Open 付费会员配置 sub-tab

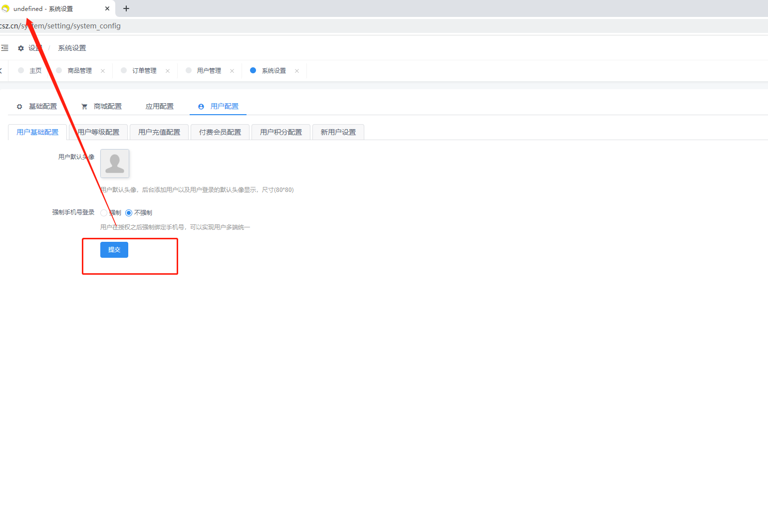point(220,132)
